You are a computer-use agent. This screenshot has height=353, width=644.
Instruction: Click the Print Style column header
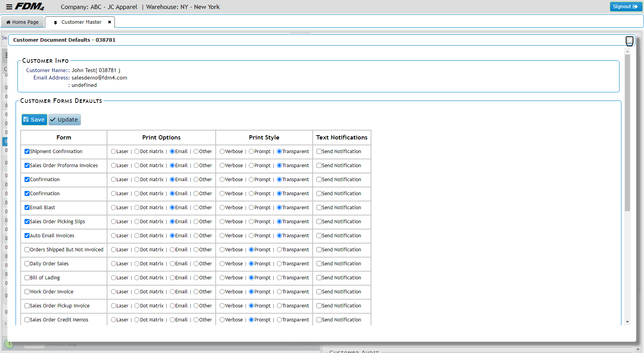[264, 138]
